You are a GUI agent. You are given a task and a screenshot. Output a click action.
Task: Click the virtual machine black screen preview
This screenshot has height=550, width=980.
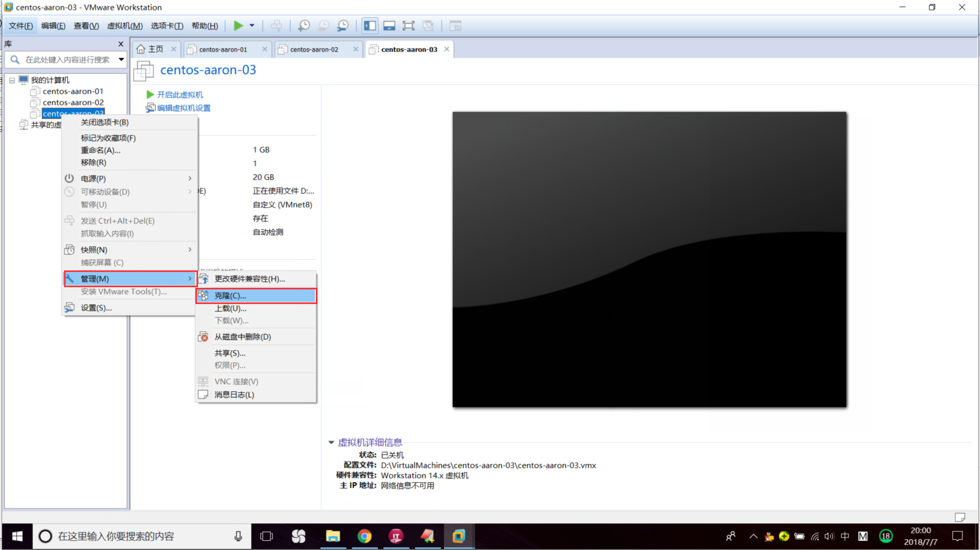pos(650,260)
